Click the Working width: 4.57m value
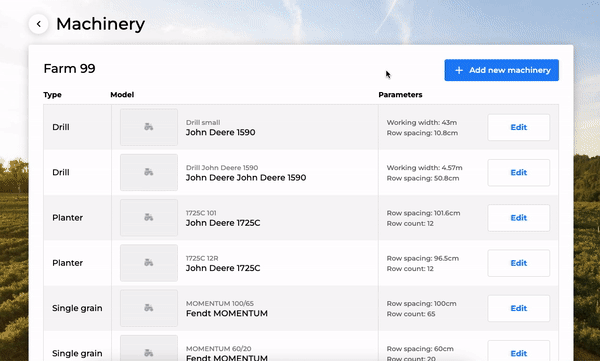This screenshot has width=600, height=361. (x=424, y=168)
